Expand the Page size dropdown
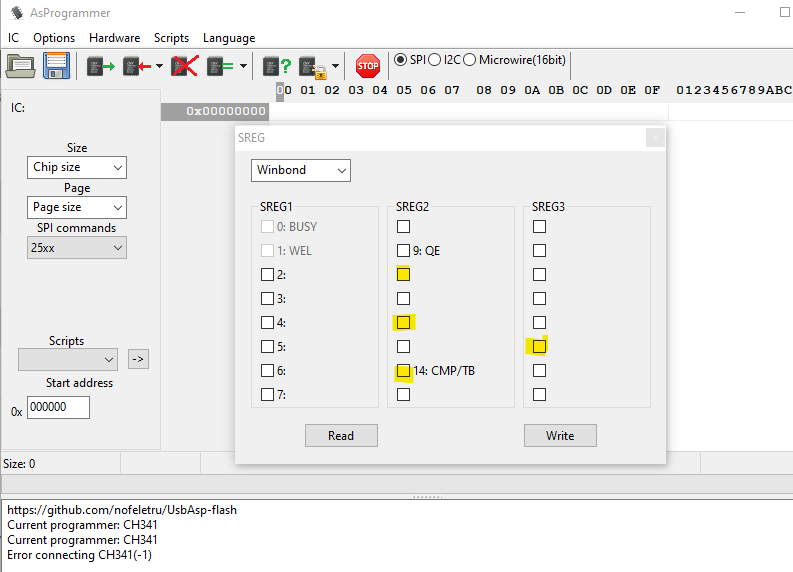 (x=77, y=207)
